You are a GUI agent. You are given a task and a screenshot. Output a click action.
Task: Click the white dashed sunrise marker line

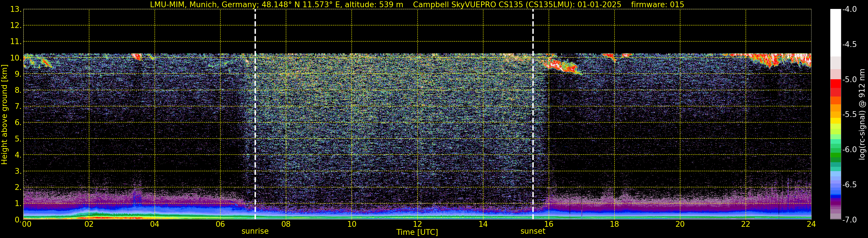[x=255, y=115]
